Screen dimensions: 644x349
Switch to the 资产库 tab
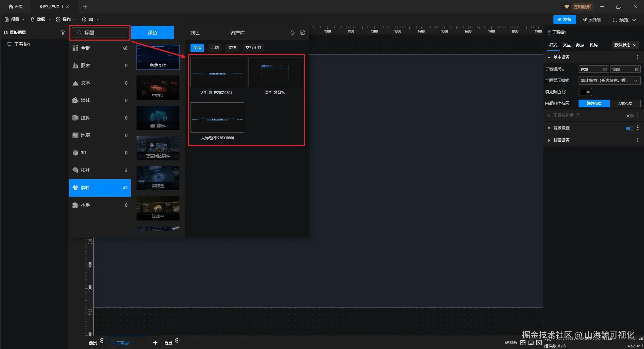point(237,33)
